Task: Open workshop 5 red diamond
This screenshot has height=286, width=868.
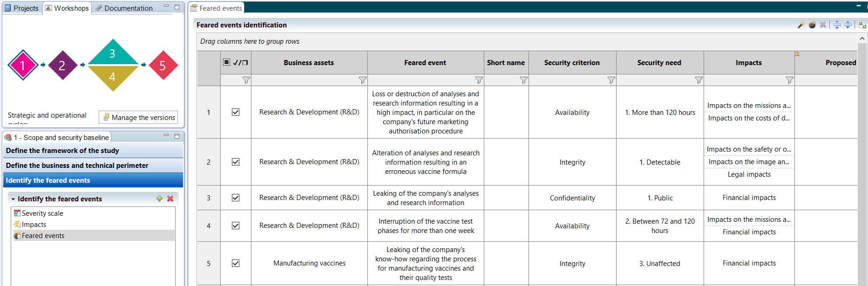Action: click(x=163, y=65)
